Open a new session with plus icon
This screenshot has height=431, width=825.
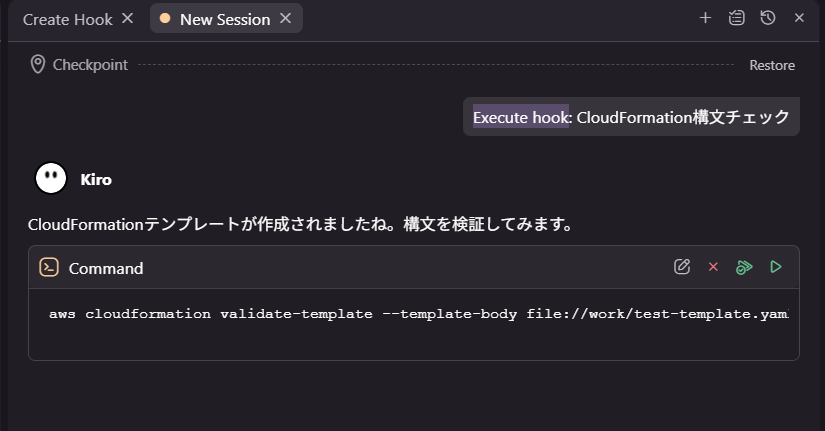tap(705, 18)
